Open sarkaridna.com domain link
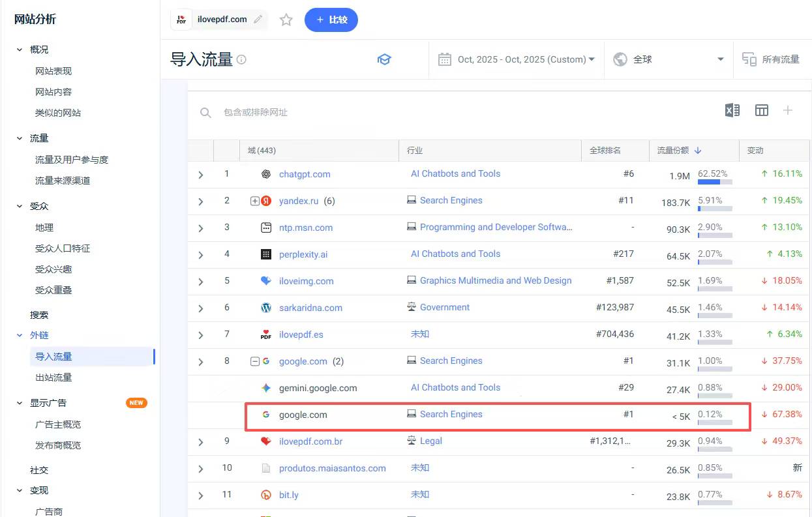812x517 pixels. [310, 308]
